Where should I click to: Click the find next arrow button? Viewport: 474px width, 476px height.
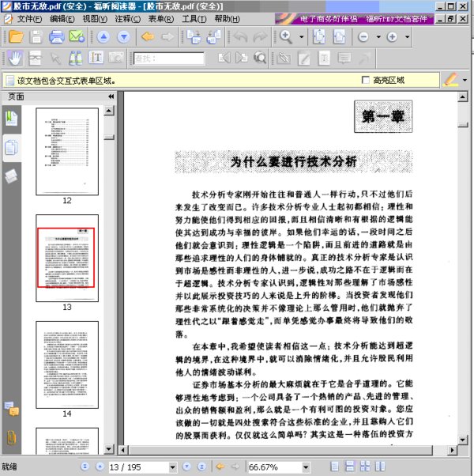point(242,58)
